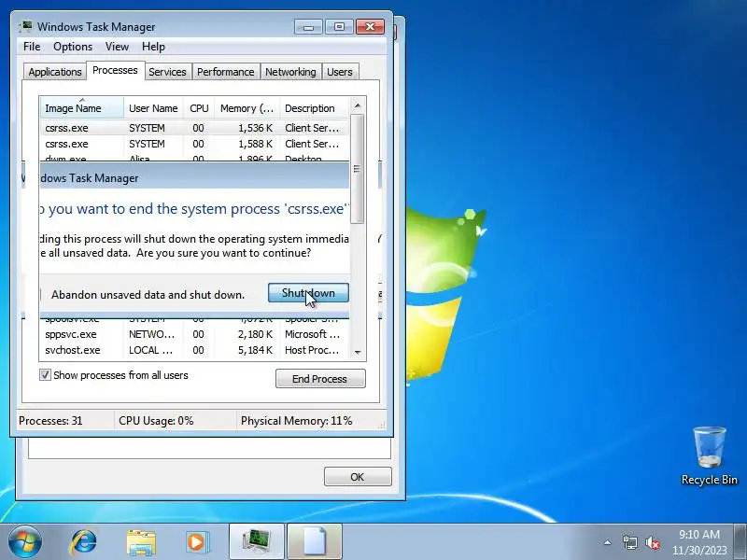Switch to the Applications tab
Viewport: 747px width, 560px height.
tap(55, 72)
